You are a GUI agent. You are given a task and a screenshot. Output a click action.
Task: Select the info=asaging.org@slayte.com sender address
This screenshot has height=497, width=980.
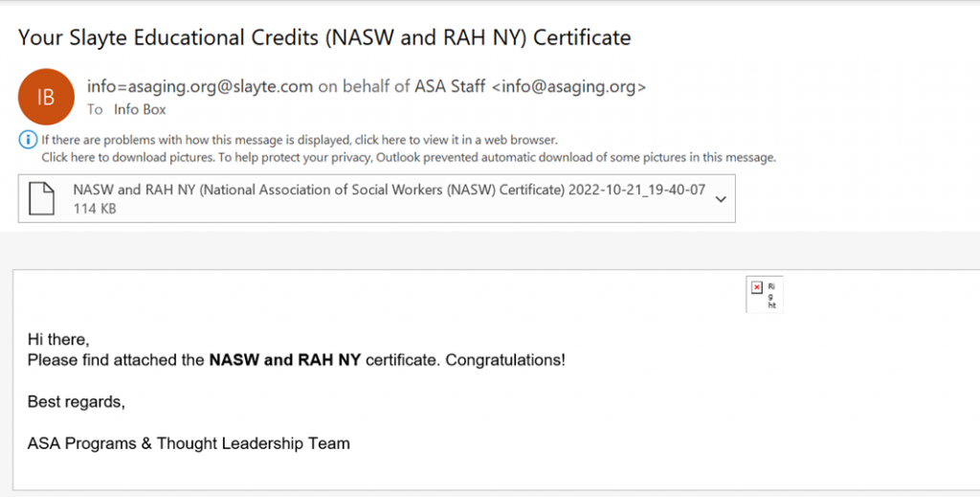click(x=200, y=87)
